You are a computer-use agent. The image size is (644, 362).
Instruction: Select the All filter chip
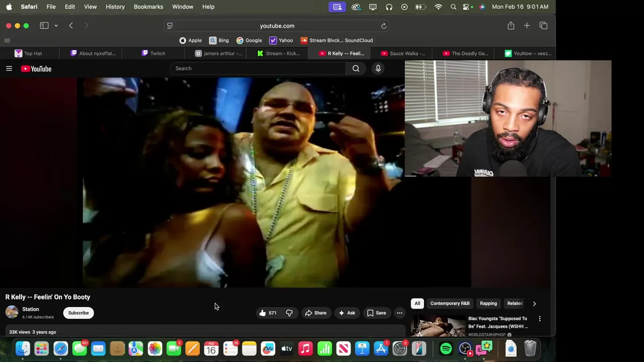(417, 303)
